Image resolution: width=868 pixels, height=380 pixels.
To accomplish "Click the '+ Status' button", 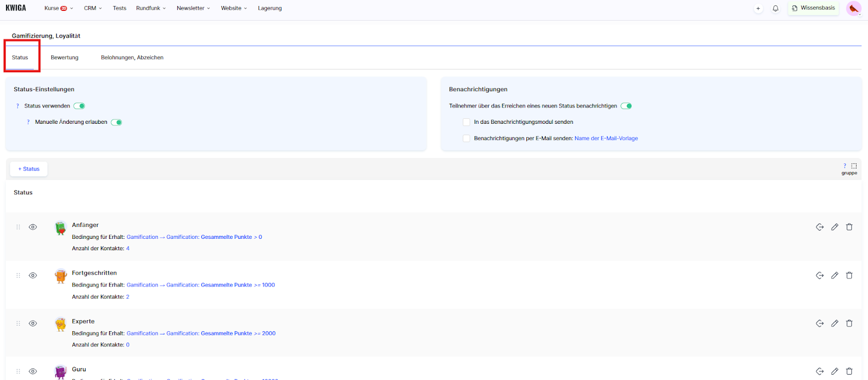I will [x=29, y=169].
